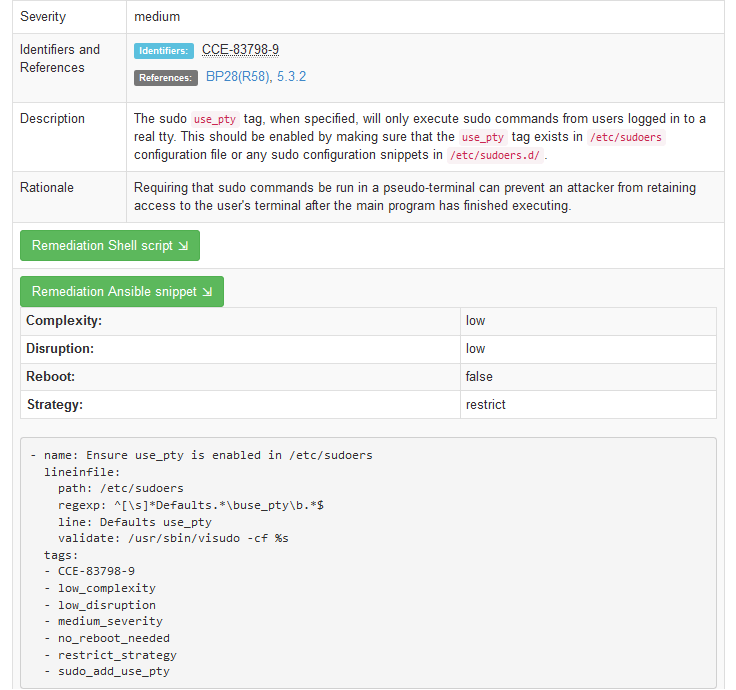Click the blue Identifiers badge
Viewport: 736px width, 690px height.
pos(164,51)
